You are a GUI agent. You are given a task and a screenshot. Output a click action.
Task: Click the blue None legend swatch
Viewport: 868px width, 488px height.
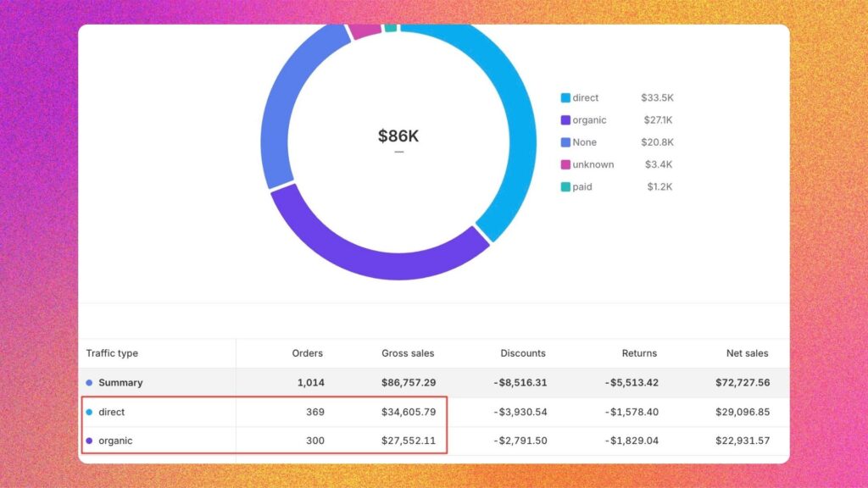[x=565, y=142]
